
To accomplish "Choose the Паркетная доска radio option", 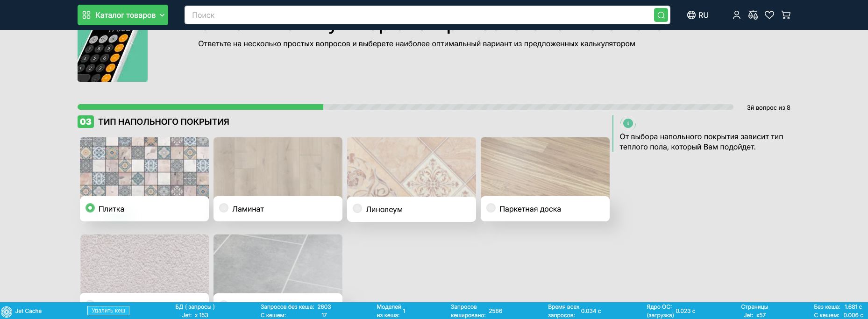I will 491,208.
